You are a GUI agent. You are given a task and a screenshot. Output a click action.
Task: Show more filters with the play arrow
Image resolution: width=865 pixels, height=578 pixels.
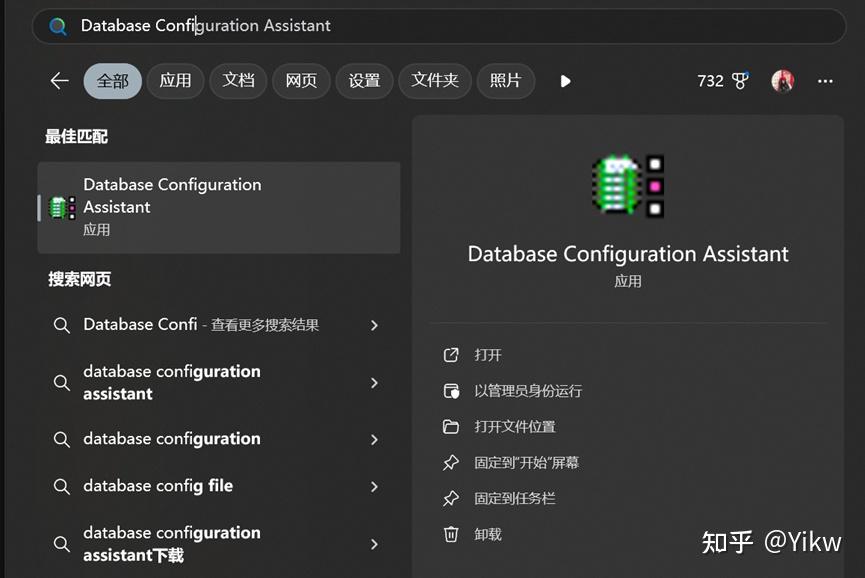(565, 82)
